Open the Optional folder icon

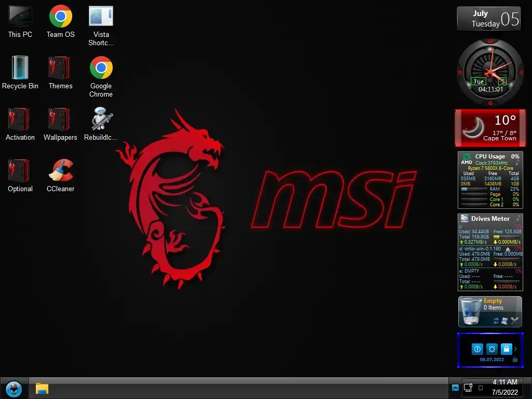(20, 177)
